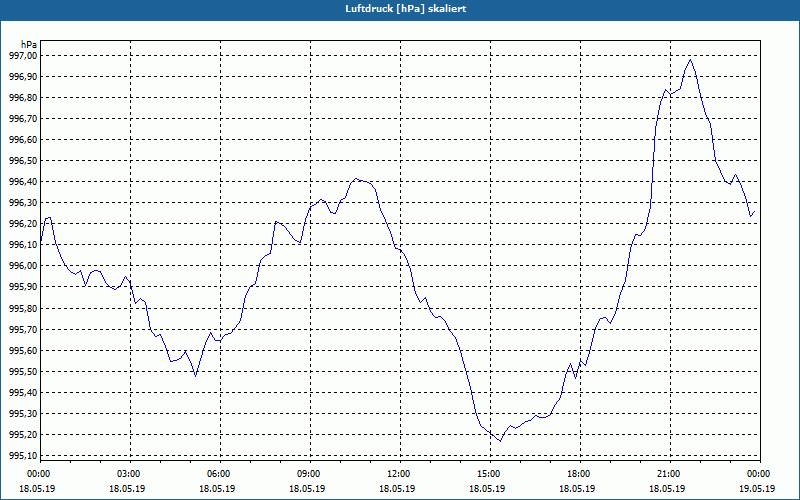Select the 15:00 time axis label
The image size is (800, 500).
[x=490, y=473]
